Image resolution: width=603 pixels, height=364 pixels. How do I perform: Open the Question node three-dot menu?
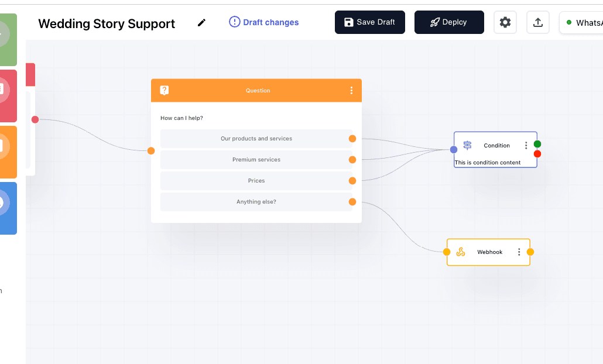[351, 90]
